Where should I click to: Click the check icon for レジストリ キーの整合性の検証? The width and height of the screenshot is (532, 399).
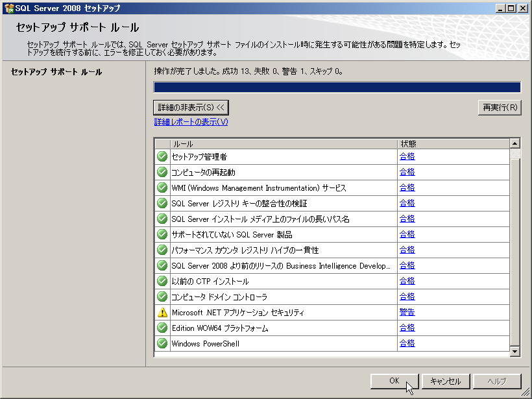pyautogui.click(x=162, y=203)
